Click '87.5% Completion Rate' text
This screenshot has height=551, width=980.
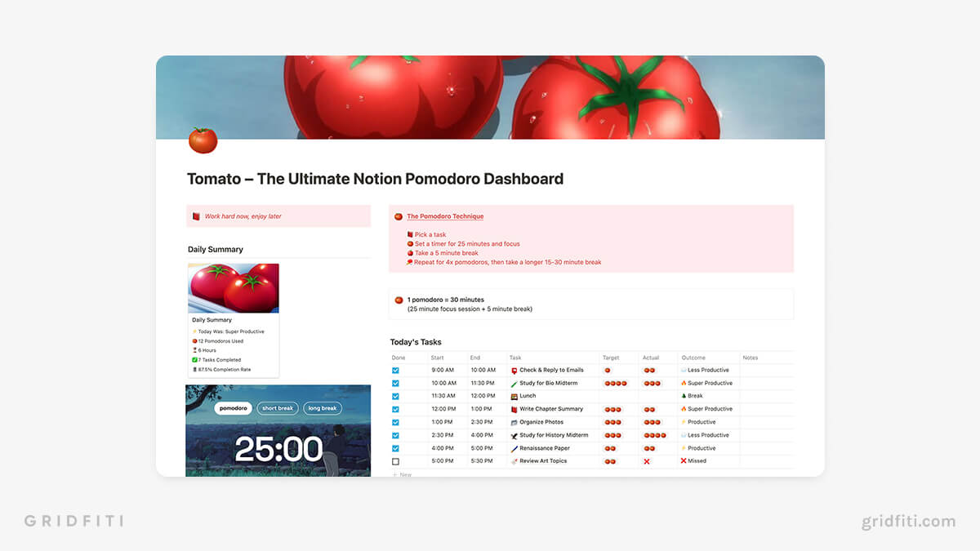[225, 370]
